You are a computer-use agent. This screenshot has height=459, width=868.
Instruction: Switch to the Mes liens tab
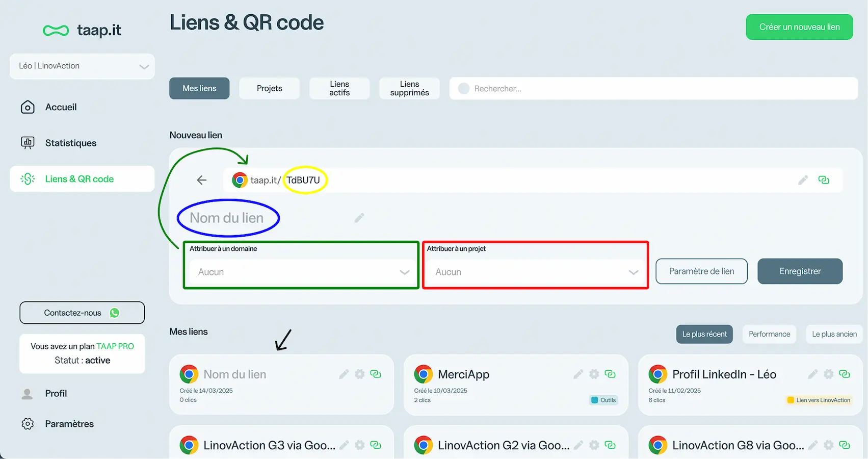coord(199,88)
